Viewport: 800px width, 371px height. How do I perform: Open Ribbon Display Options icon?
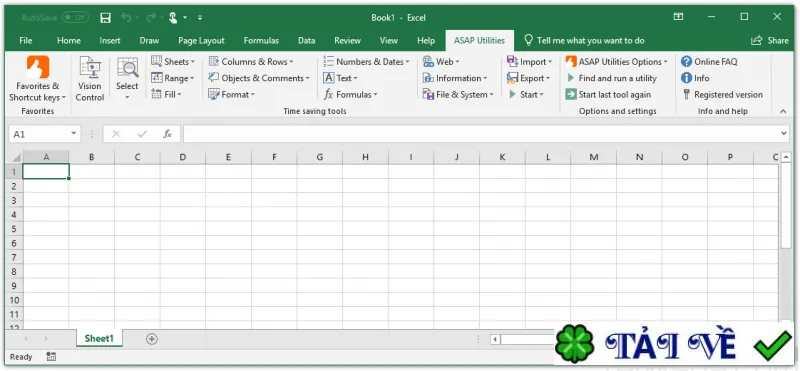point(678,17)
